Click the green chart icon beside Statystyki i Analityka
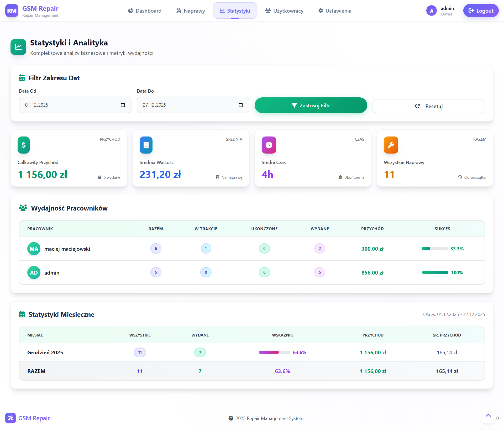The height and width of the screenshot is (431, 504). [x=18, y=47]
